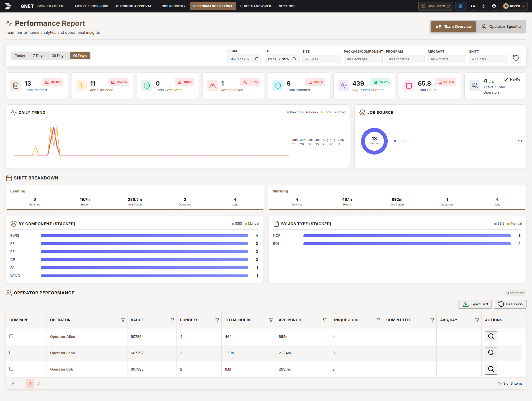This screenshot has height=401, width=532.
Task: Open the All Aircrafts dropdown
Action: coord(447,59)
